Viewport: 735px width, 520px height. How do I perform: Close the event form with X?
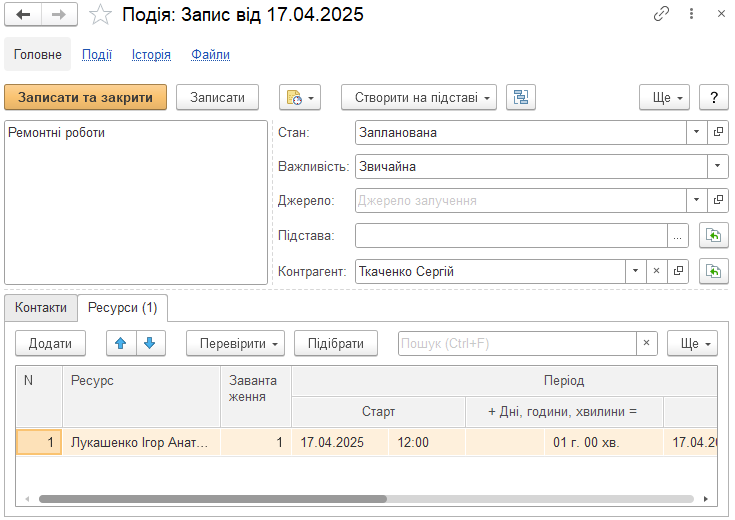721,14
